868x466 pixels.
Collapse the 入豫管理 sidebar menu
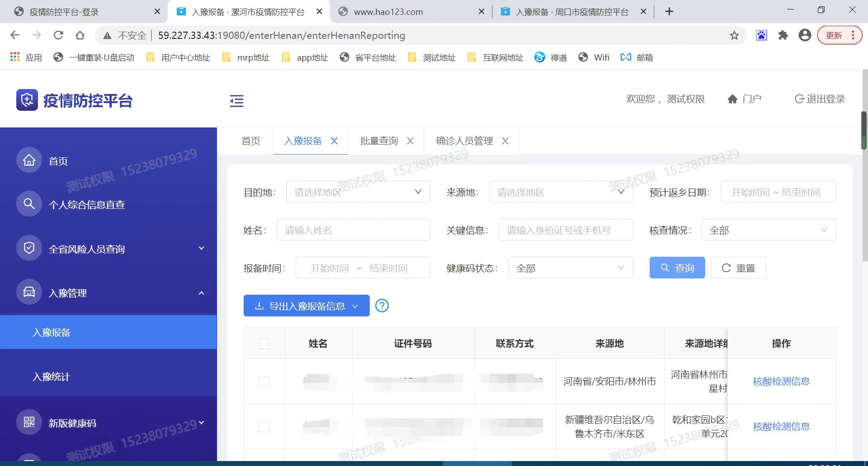(108, 292)
